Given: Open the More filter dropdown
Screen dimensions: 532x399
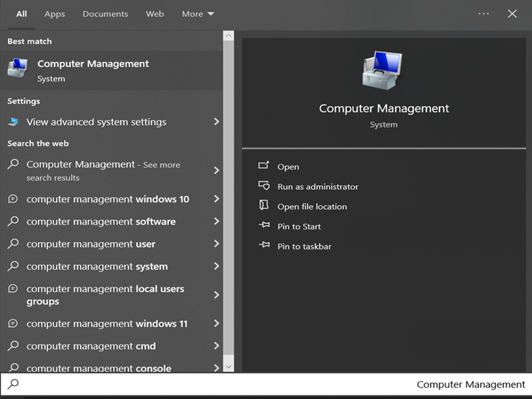Looking at the screenshot, I should coord(198,14).
